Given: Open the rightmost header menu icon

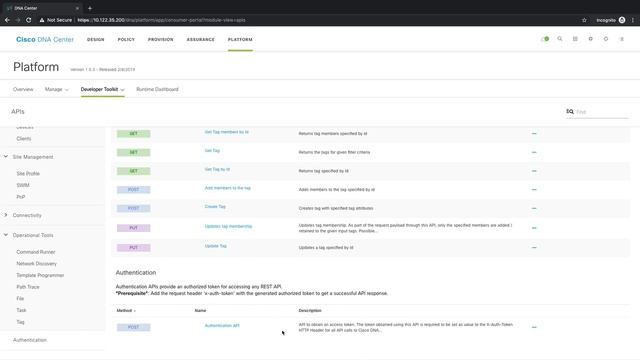Looking at the screenshot, I should coord(622,39).
